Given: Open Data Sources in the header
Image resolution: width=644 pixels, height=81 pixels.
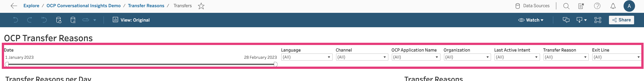Looking at the screenshot, I should [x=533, y=6].
